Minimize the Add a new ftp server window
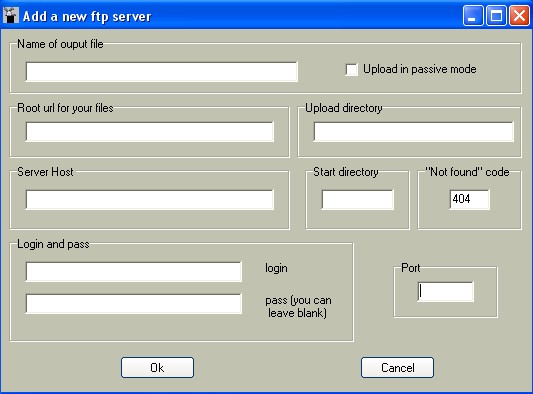 473,16
